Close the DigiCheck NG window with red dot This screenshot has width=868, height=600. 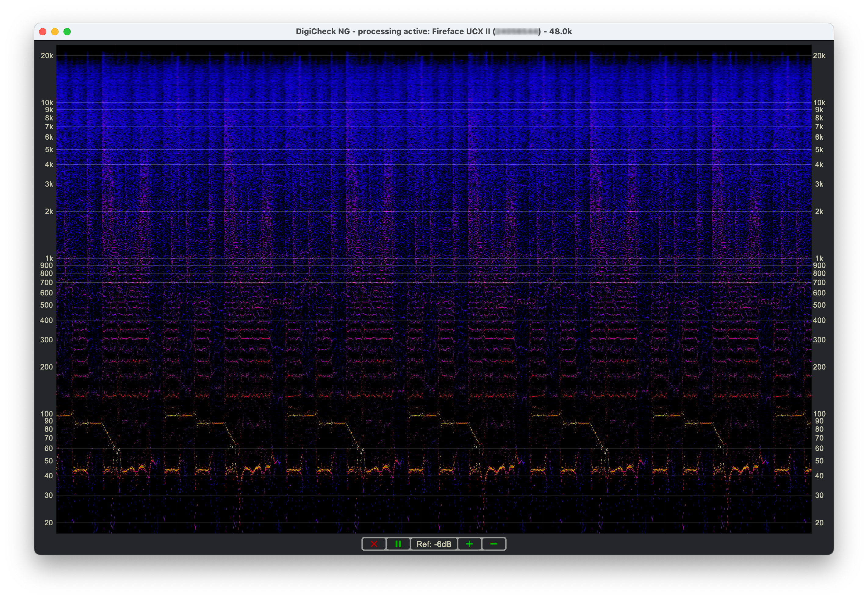tap(43, 32)
